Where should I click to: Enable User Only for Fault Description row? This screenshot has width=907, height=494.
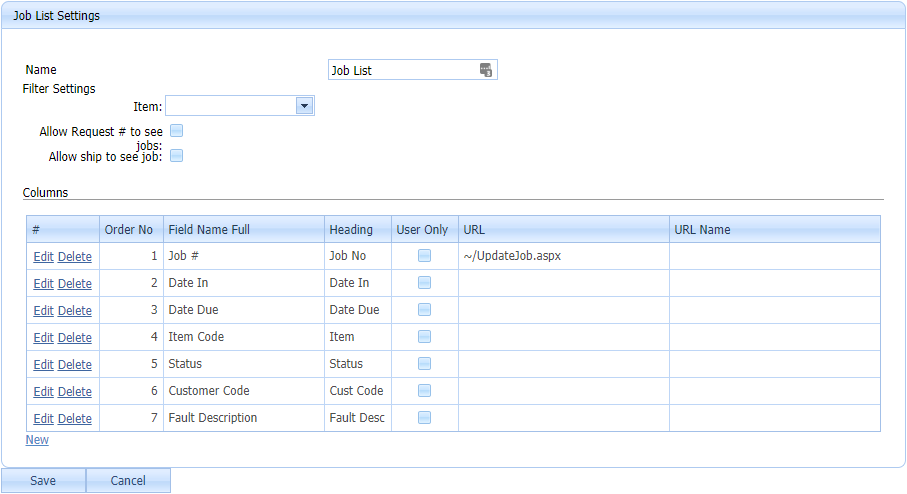pyautogui.click(x=425, y=418)
